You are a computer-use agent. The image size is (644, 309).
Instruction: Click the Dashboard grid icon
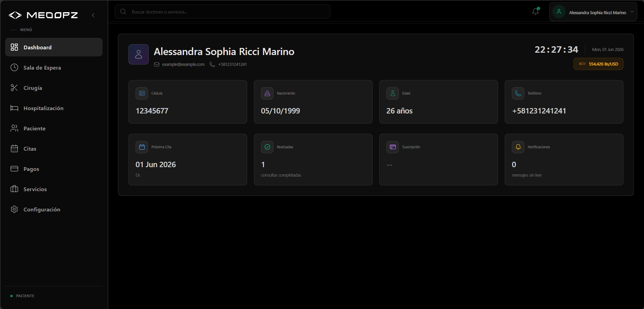click(x=14, y=47)
